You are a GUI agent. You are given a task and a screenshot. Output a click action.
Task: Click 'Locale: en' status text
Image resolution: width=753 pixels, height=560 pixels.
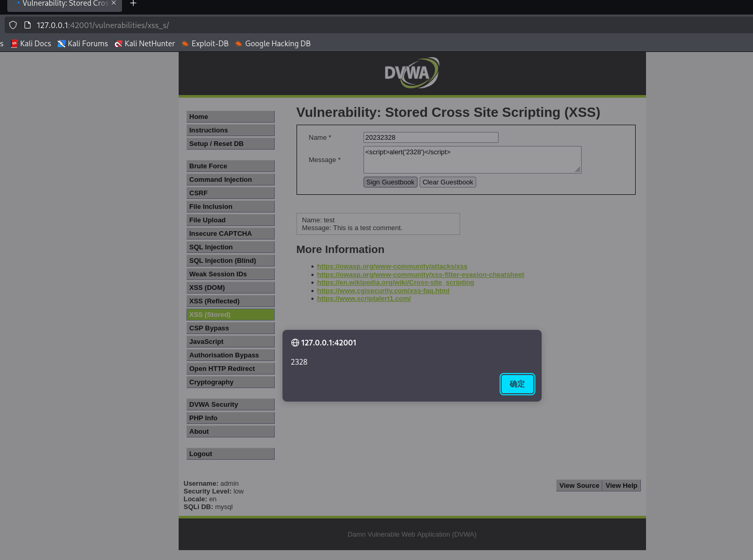200,499
